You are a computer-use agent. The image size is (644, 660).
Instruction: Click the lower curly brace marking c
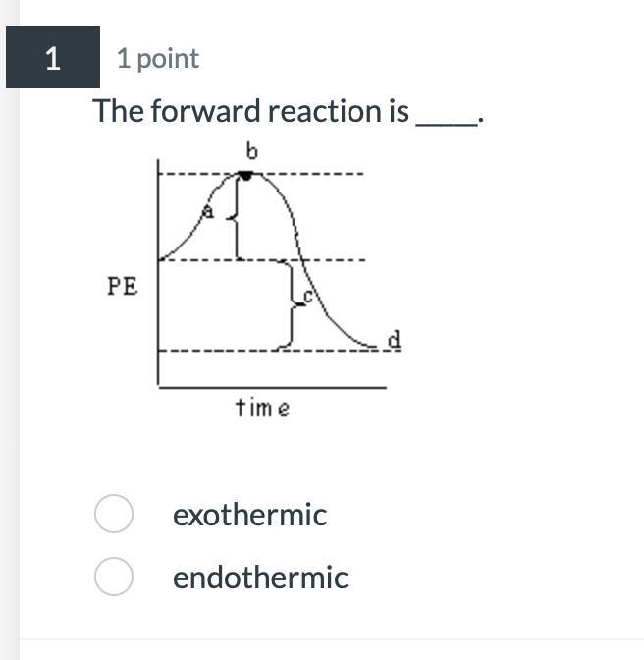tap(292, 304)
